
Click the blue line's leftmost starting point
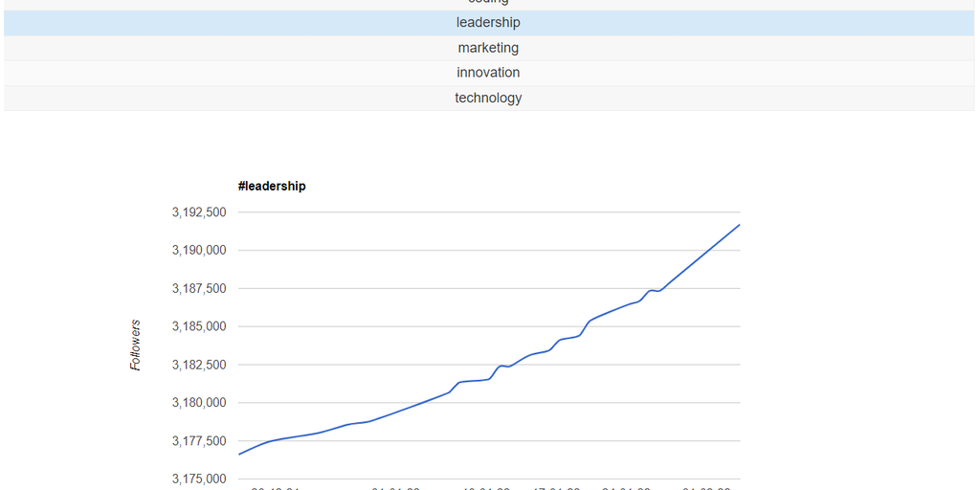(x=239, y=454)
